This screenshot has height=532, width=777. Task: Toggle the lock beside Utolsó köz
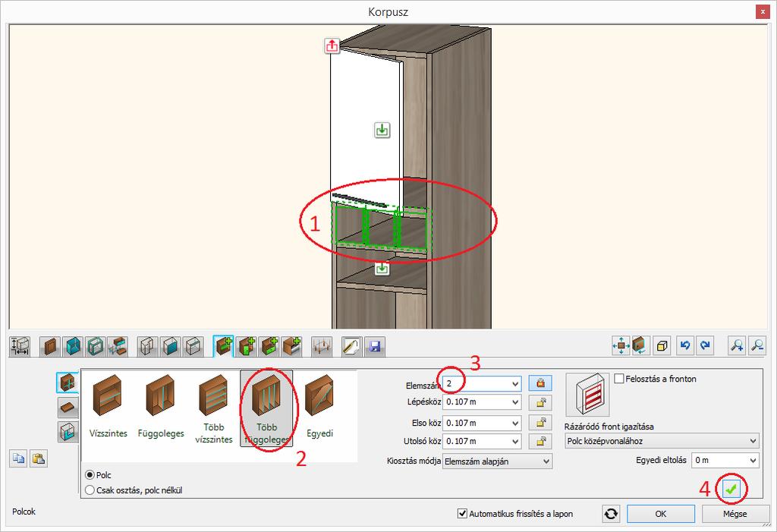coord(540,441)
